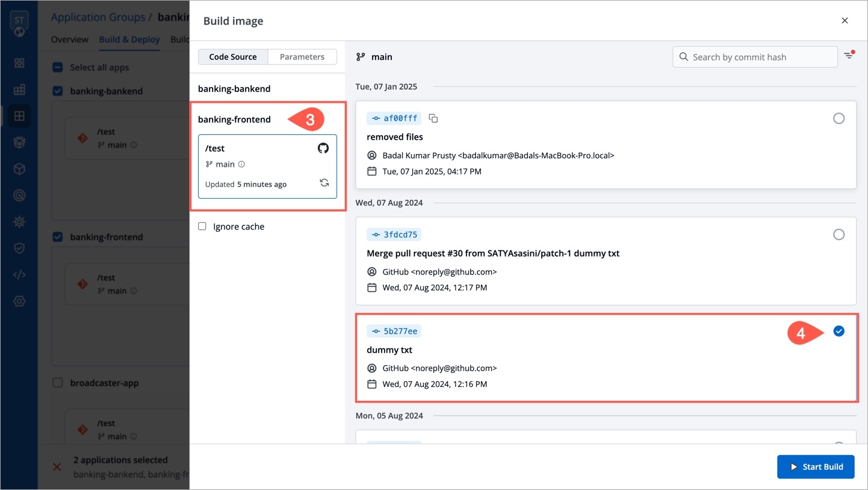Refresh the /test repository commits

click(x=324, y=183)
